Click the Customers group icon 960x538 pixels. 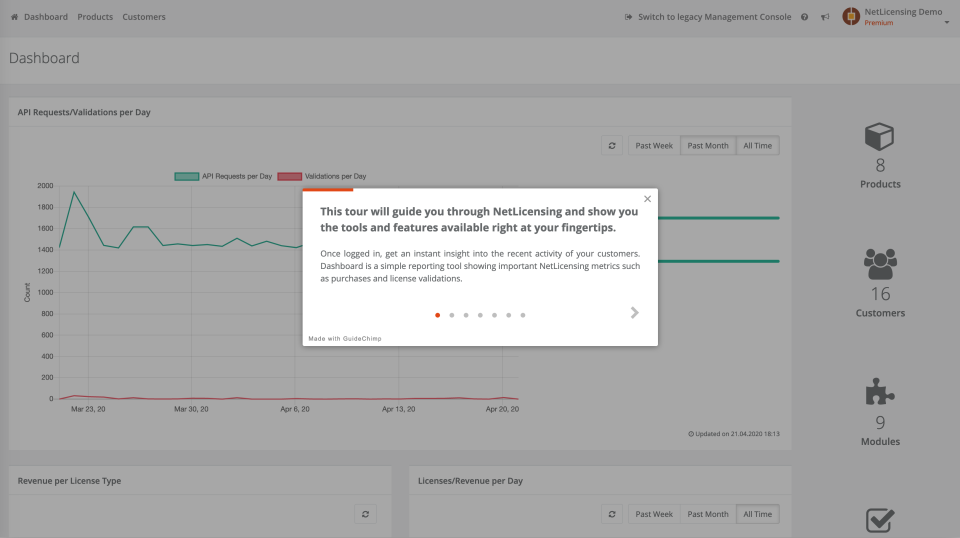879,264
